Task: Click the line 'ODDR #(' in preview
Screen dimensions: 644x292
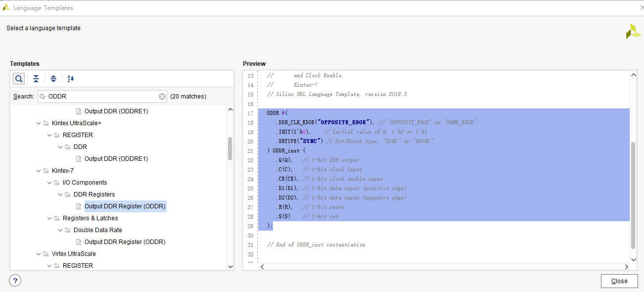Action: point(277,113)
